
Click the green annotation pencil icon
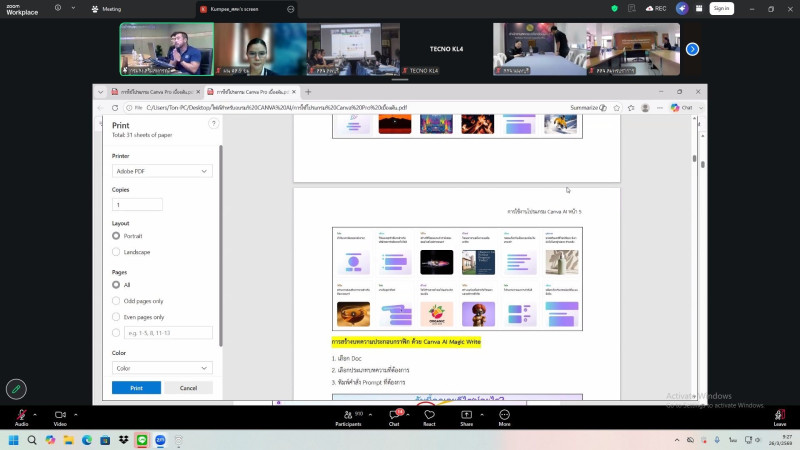tap(16, 389)
